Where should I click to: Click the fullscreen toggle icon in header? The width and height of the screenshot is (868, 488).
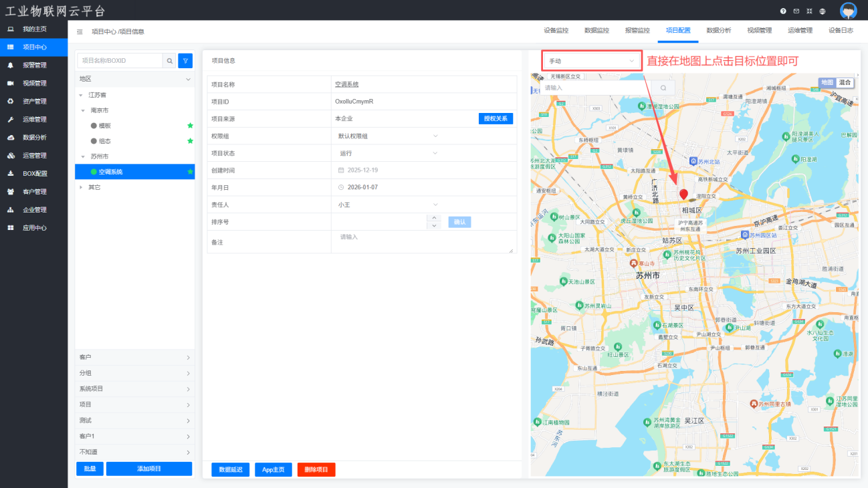coord(809,11)
